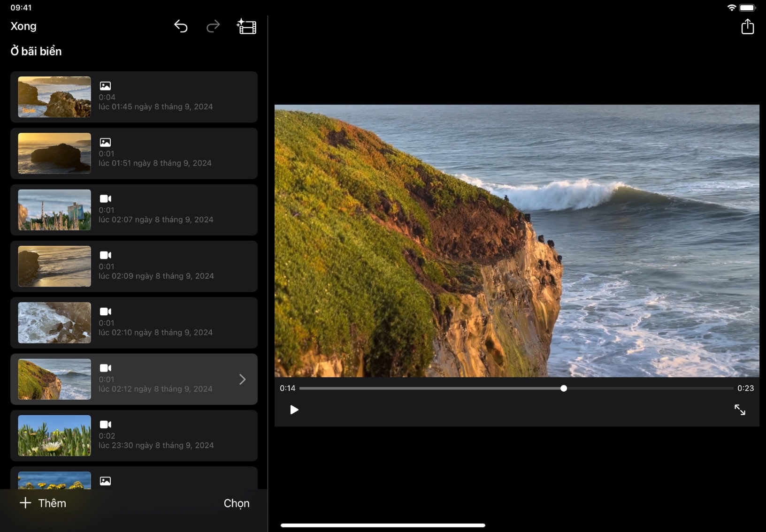Image resolution: width=766 pixels, height=532 pixels.
Task: Tap the share export icon
Action: (747, 27)
